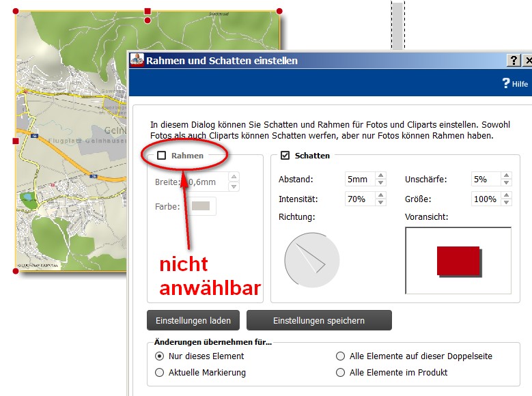Decrease Größe with down arrow
The height and width of the screenshot is (396, 532).
pyautogui.click(x=506, y=202)
